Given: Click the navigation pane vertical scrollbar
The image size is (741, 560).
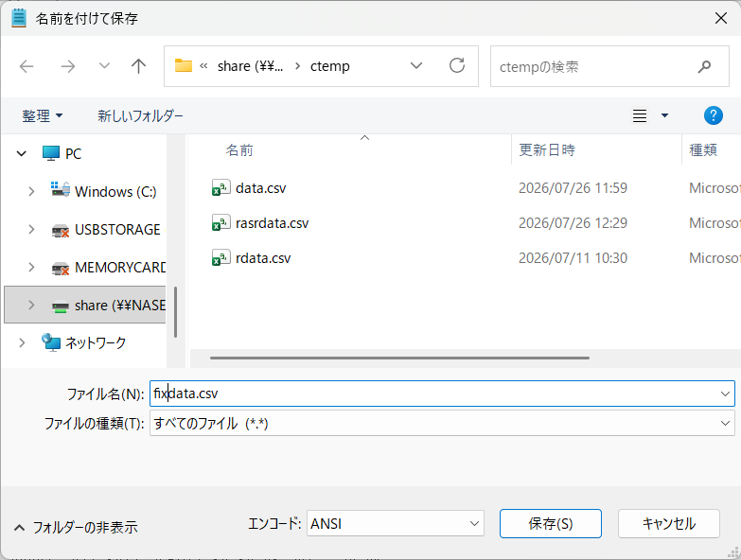Looking at the screenshot, I should coord(175,312).
